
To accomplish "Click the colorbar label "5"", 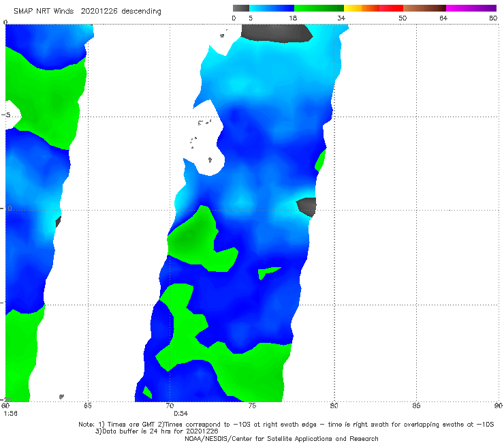I will (x=251, y=18).
